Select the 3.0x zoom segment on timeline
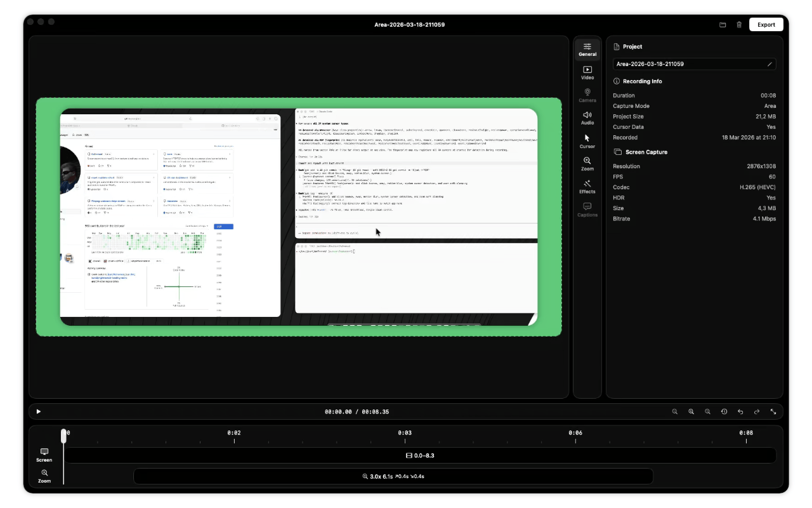Viewport: 812px width, 508px height. tap(393, 476)
